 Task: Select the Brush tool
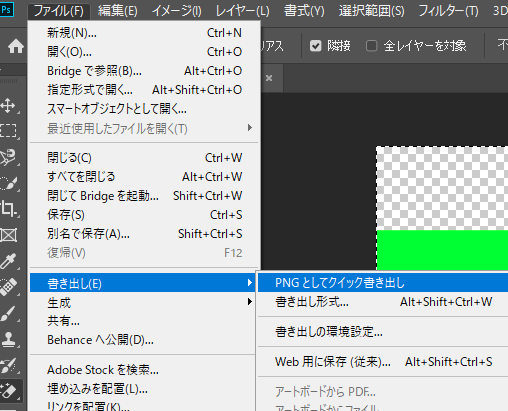[x=8, y=313]
